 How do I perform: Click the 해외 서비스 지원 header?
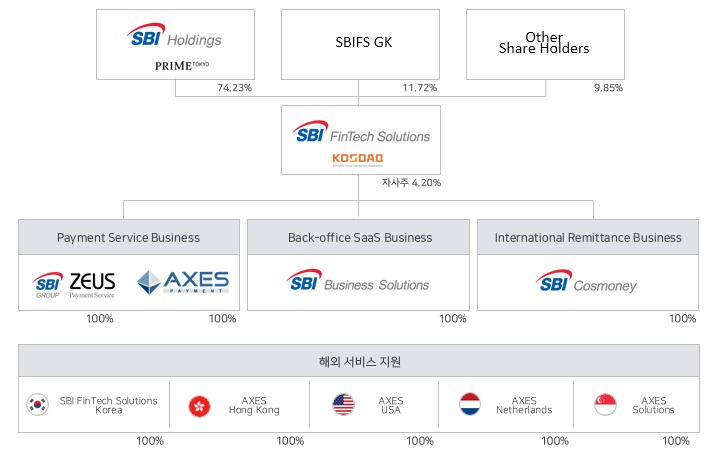click(359, 361)
